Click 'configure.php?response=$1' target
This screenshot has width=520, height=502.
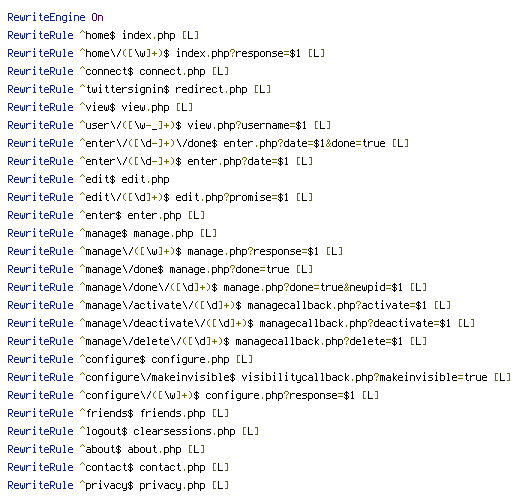click(x=280, y=395)
